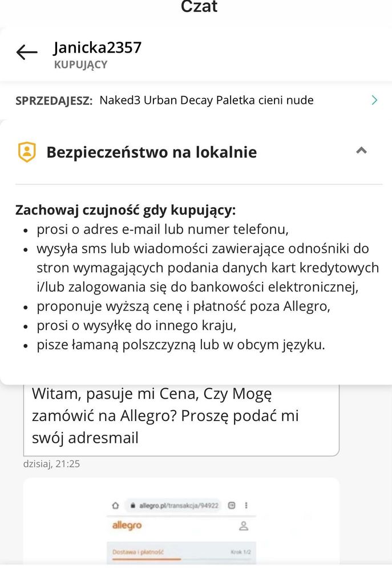Tap the user account icon beside allegro
Image resolution: width=392 pixels, height=570 pixels.
244,525
